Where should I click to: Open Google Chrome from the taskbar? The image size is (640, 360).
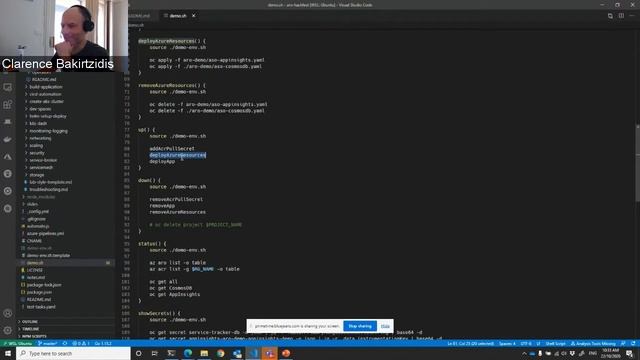pos(220,353)
